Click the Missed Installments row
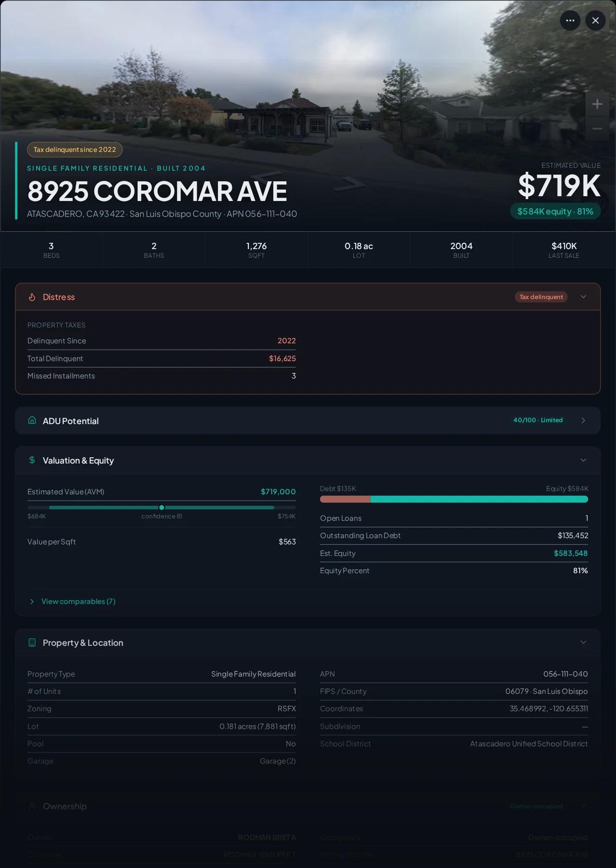616x868 pixels. tap(161, 376)
